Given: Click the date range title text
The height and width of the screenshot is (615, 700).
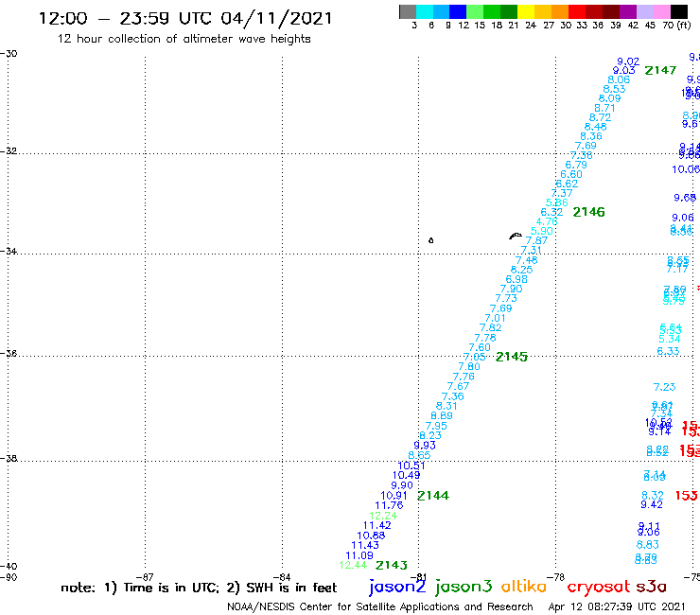Looking at the screenshot, I should (185, 19).
